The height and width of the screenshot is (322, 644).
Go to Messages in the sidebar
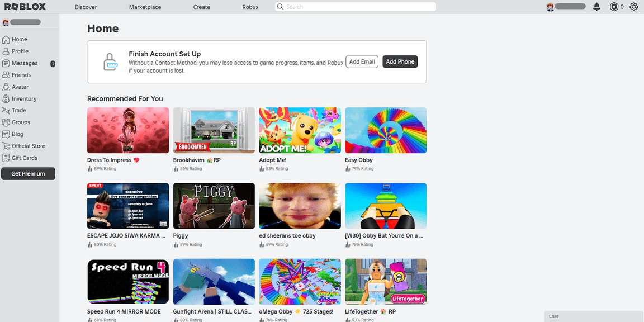(x=24, y=63)
